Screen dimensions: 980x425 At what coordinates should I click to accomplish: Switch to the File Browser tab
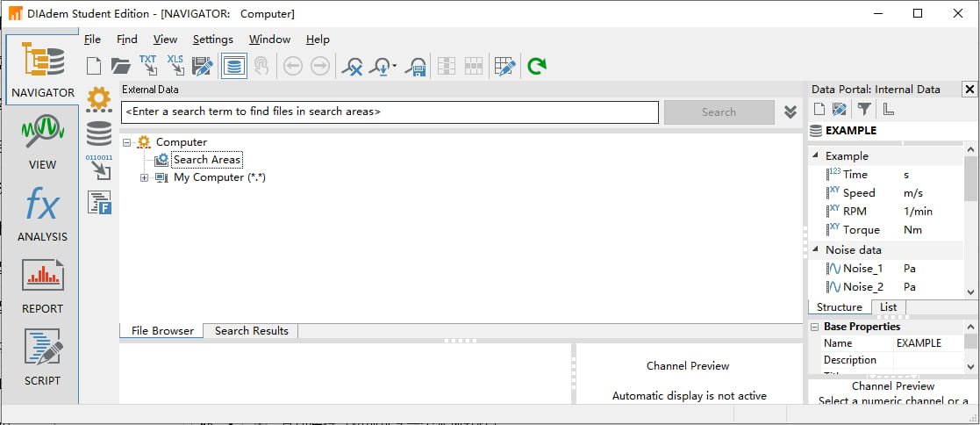[x=162, y=330]
